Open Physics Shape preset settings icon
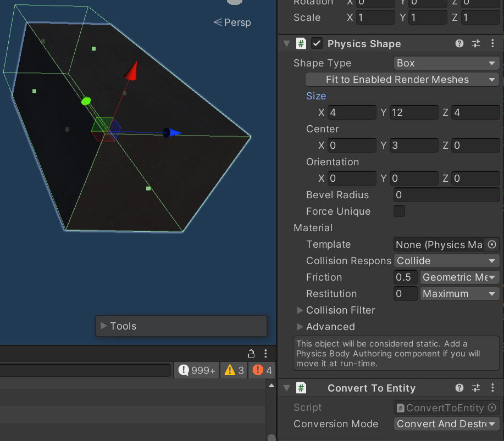The height and width of the screenshot is (441, 504). click(476, 43)
